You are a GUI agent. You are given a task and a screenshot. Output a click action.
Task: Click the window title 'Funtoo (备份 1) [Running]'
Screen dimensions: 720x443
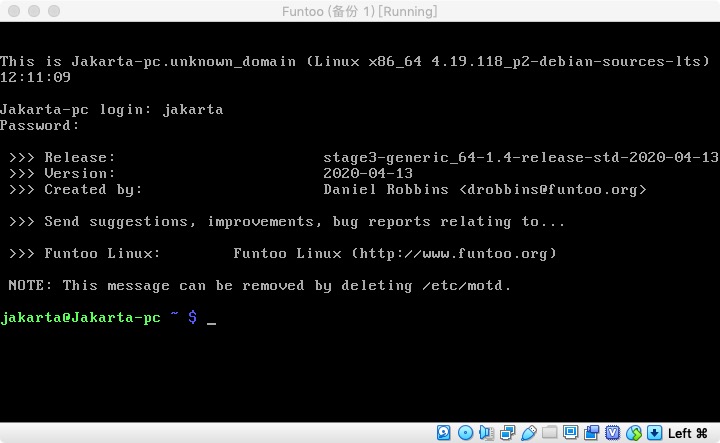click(360, 11)
